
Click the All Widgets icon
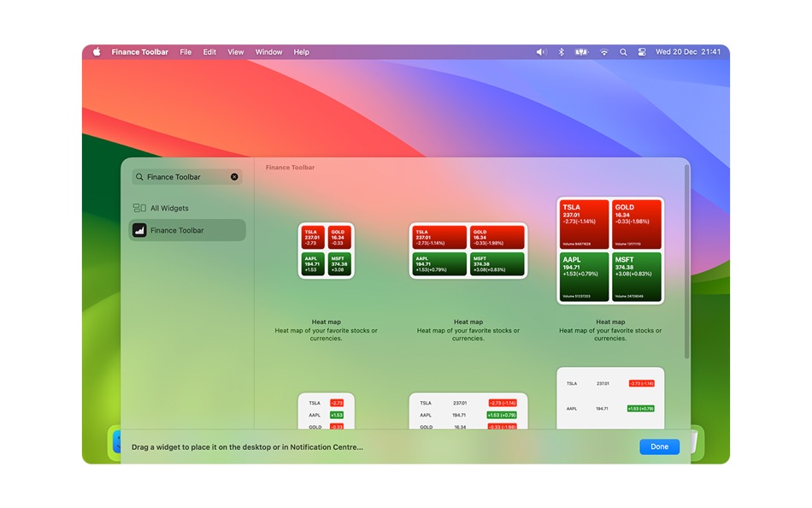coord(139,208)
